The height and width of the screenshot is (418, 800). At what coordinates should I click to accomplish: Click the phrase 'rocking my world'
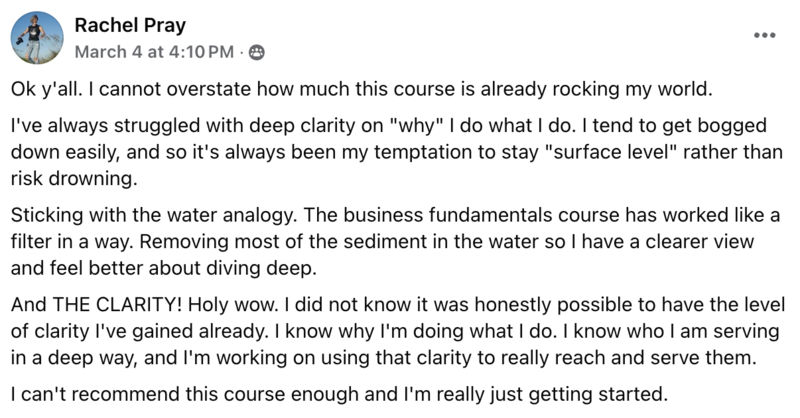pos(631,89)
